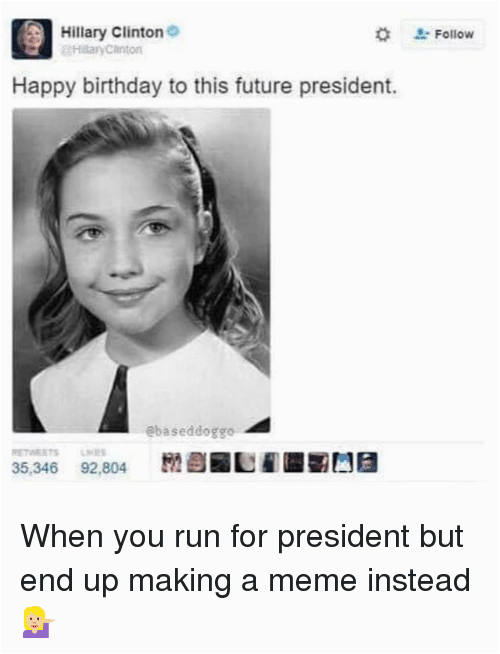Open the gear settings icon
The image size is (500, 654).
(x=382, y=35)
